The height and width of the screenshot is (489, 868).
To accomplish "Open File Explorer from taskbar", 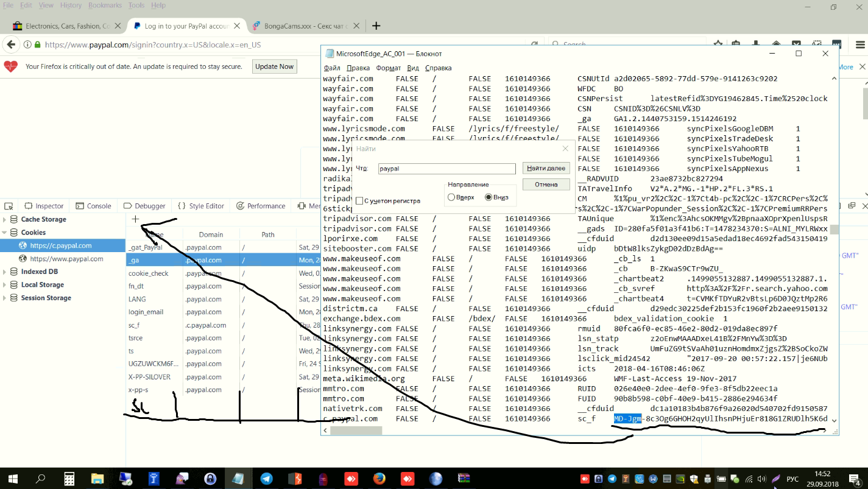I will point(97,479).
